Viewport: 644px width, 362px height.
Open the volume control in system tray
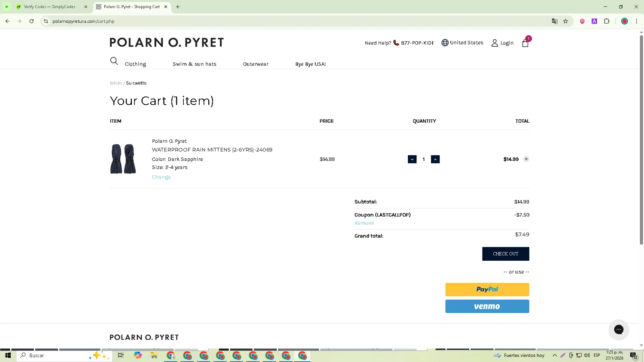587,355
